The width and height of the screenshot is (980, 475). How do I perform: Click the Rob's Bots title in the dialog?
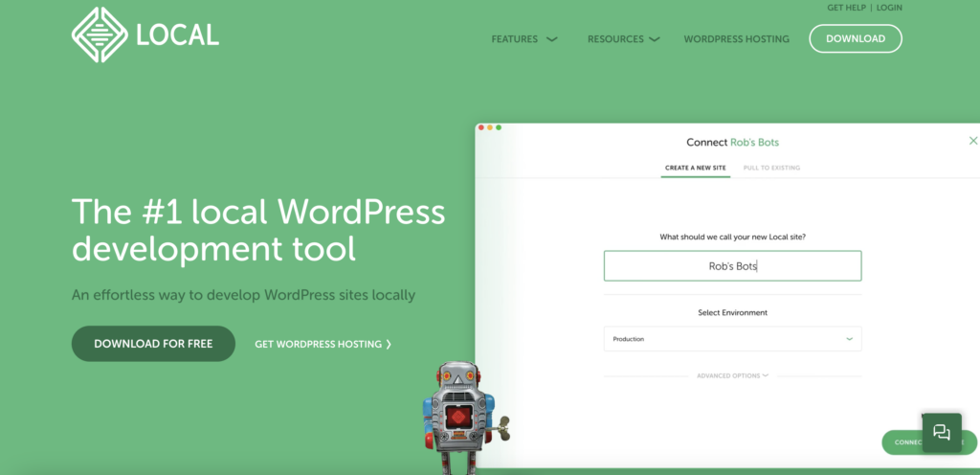(754, 143)
